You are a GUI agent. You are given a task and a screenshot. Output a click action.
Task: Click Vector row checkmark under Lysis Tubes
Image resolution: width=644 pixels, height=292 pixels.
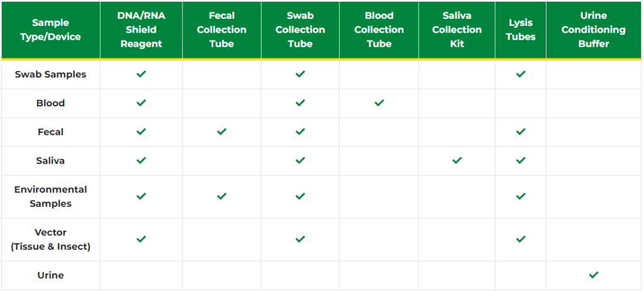(521, 239)
